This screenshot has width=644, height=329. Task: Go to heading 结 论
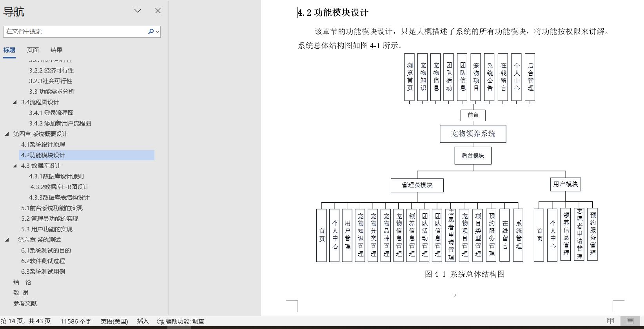tap(22, 282)
